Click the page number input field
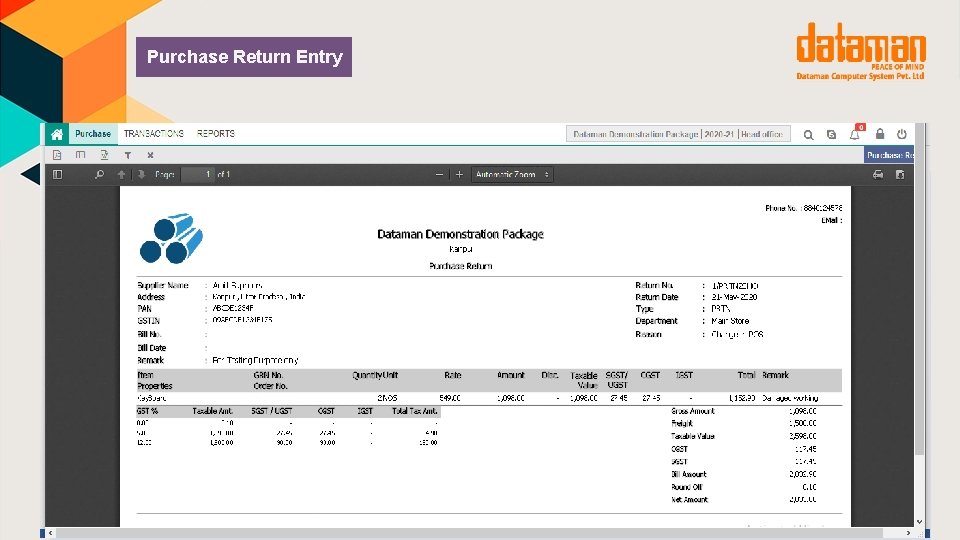 pos(198,174)
